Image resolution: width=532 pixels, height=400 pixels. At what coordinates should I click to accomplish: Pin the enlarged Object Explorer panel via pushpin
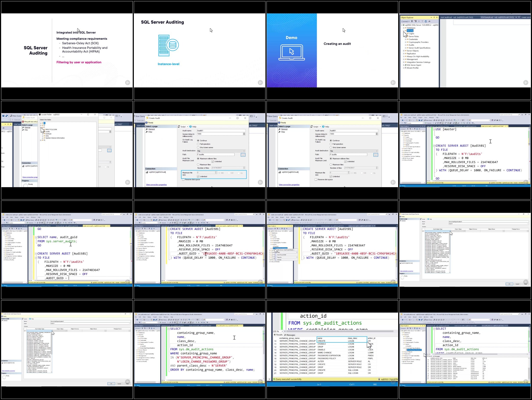[x=434, y=18]
